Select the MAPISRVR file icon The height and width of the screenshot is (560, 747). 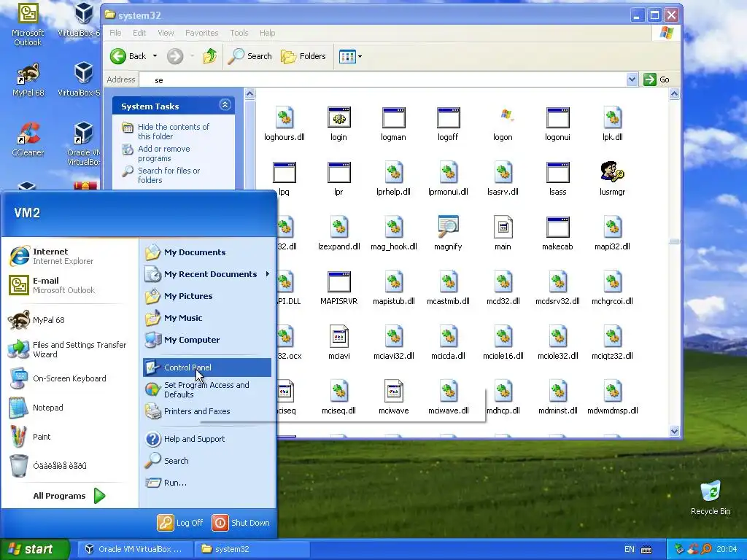point(338,281)
